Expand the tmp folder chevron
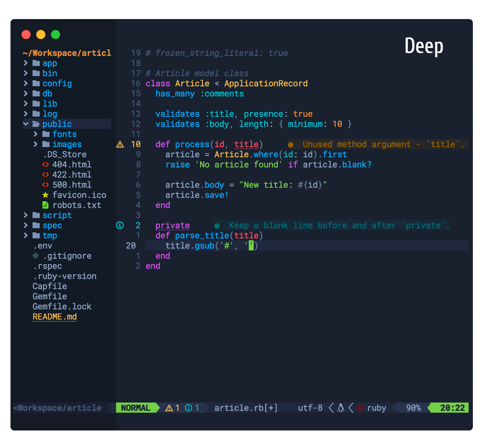Image resolution: width=484 pixels, height=448 pixels. [x=26, y=235]
